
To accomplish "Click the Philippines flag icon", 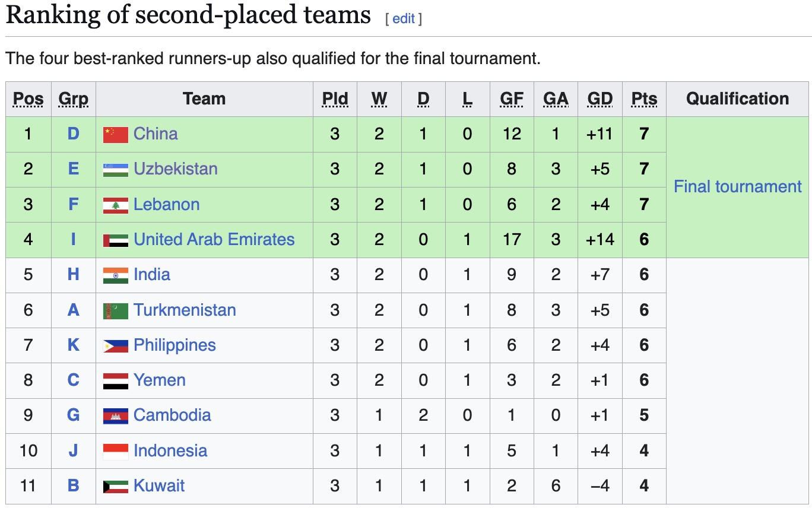I will point(115,345).
